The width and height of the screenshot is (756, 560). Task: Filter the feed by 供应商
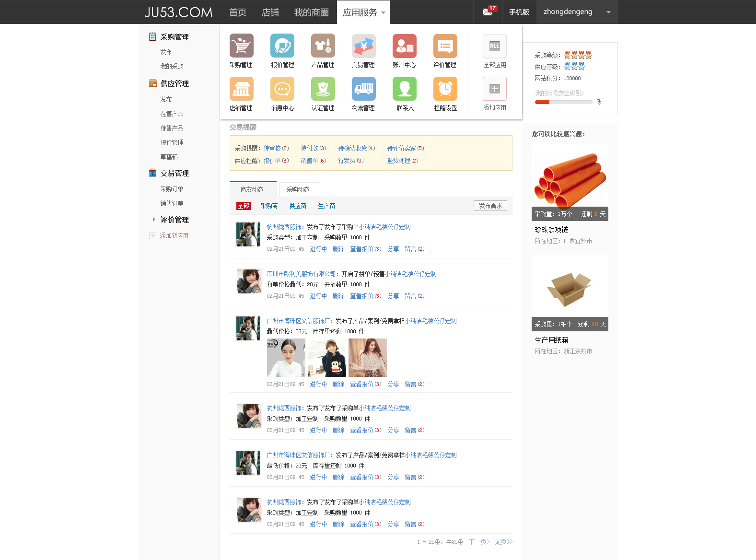tap(298, 206)
